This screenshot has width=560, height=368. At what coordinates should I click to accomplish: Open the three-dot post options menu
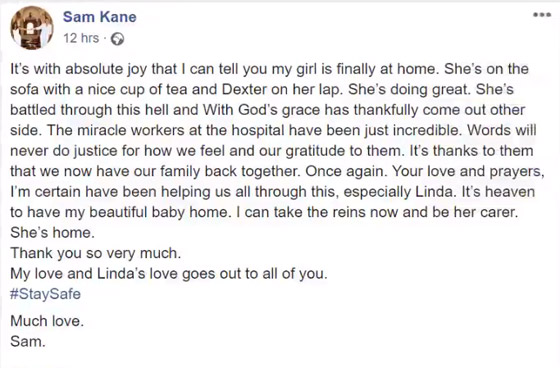[x=542, y=15]
